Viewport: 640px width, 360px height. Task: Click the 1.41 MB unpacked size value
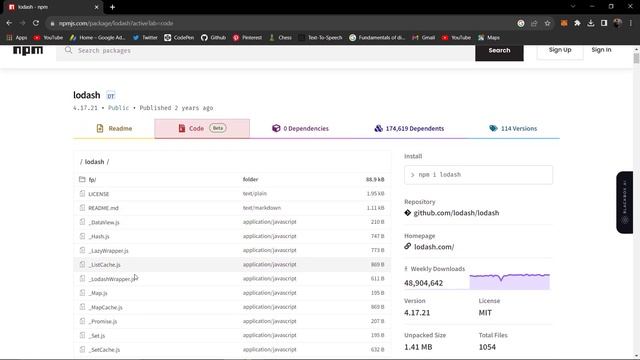pos(418,347)
